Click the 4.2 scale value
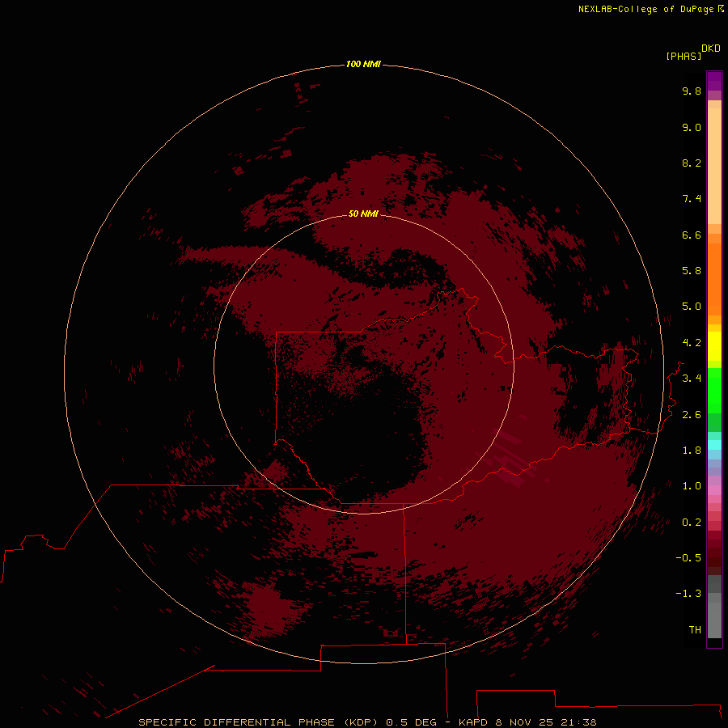This screenshot has height=728, width=728. [x=692, y=343]
